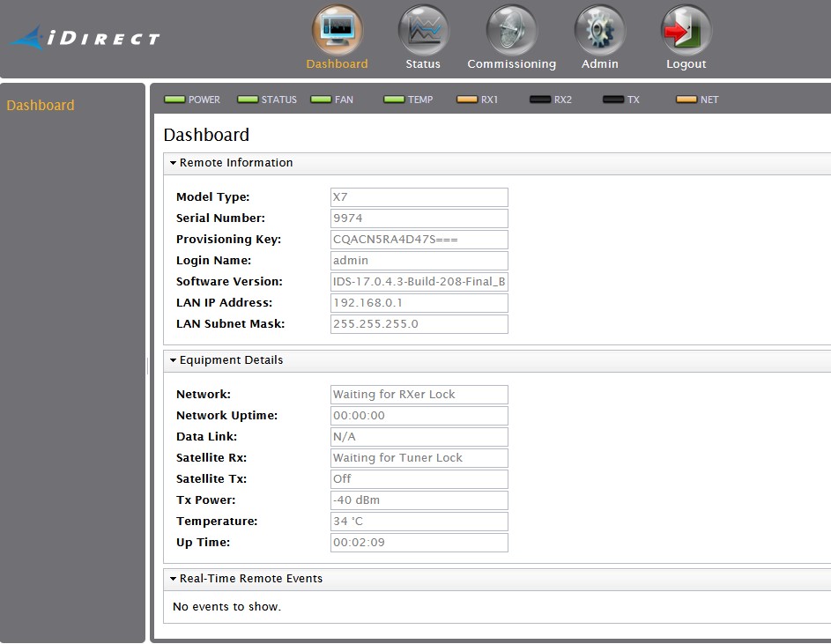Click the Software Version field
The width and height of the screenshot is (831, 644).
(419, 282)
